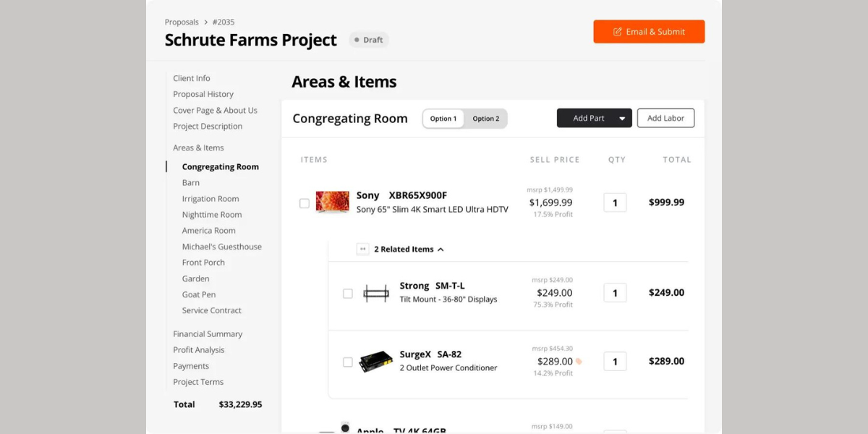Click the 17.5% Profit label
Viewport: 868px width, 434px height.
[553, 215]
